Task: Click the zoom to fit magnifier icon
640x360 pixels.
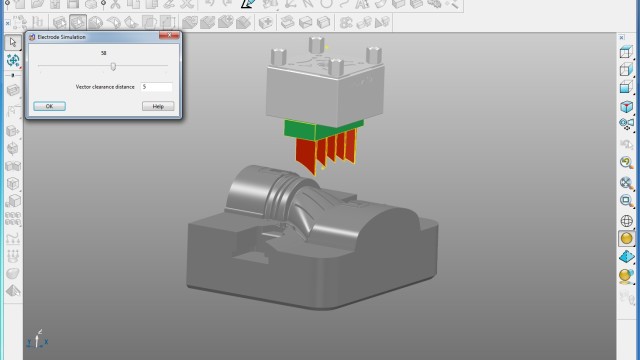Action: click(x=626, y=182)
